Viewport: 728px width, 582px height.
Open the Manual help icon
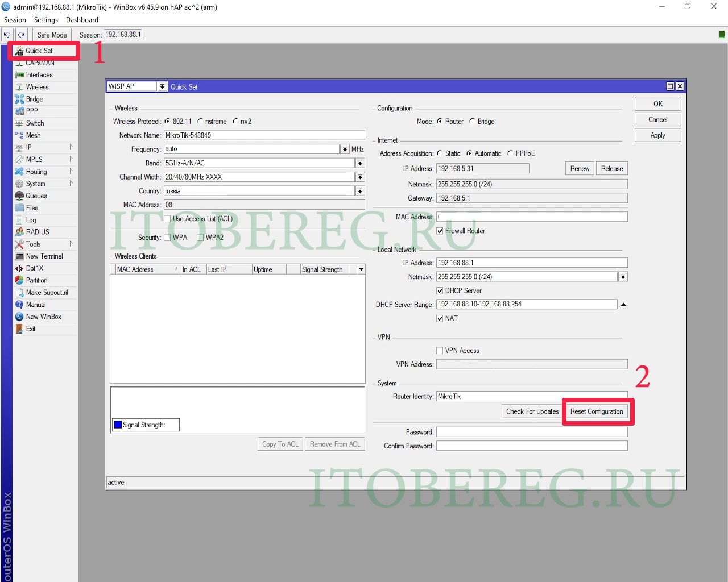pyautogui.click(x=19, y=305)
